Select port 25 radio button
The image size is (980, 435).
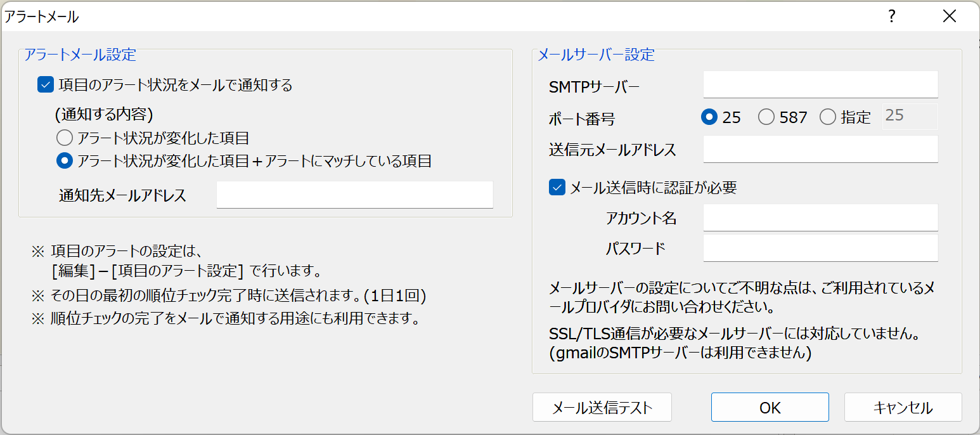(710, 117)
